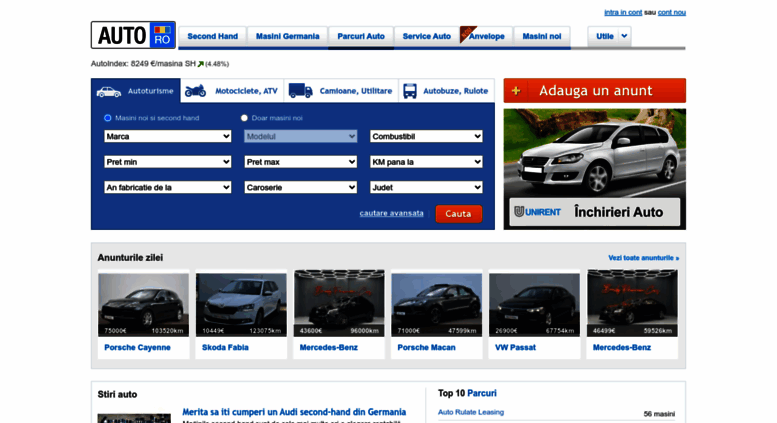Viewport: 777px width, 423px height.
Task: Open the 43600€ Mercedes-Benz thumbnail
Action: point(339,303)
